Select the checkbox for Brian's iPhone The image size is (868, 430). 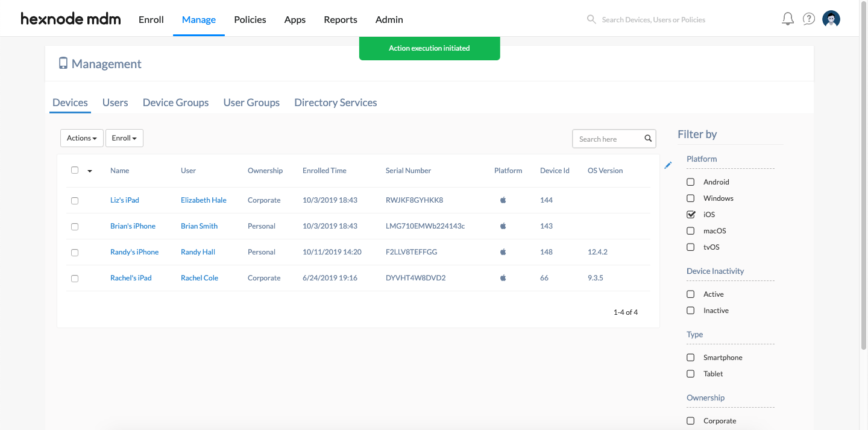(x=75, y=227)
